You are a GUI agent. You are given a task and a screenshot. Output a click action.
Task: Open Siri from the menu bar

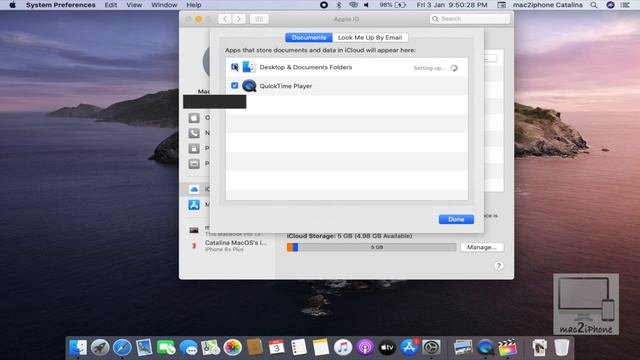pyautogui.click(x=610, y=5)
